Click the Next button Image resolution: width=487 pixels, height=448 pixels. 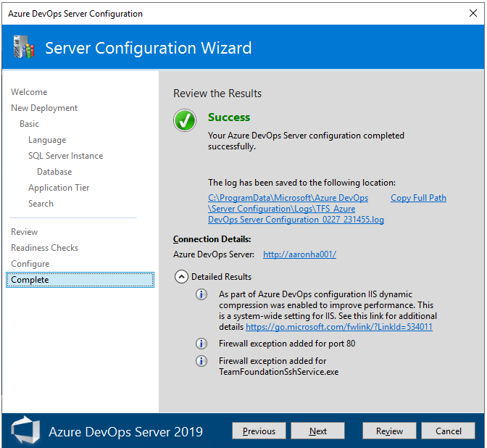click(x=317, y=431)
